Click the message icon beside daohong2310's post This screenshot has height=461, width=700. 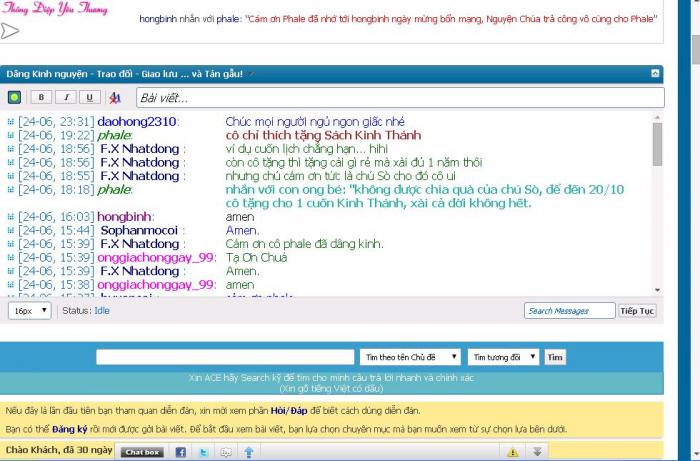pyautogui.click(x=11, y=121)
